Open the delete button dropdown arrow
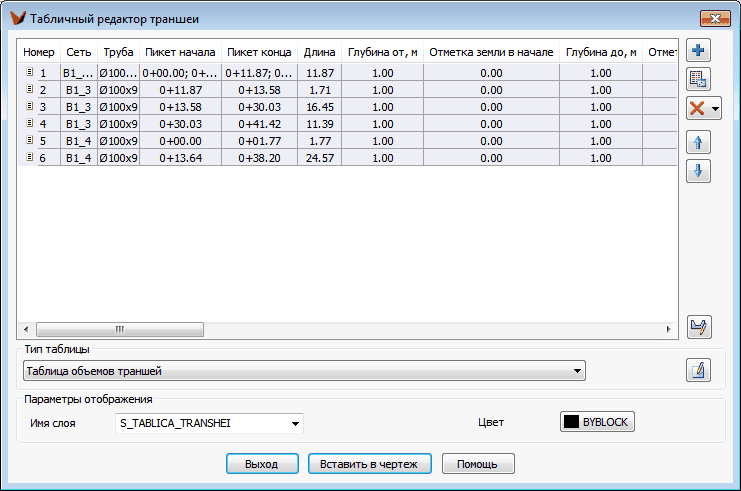 pyautogui.click(x=716, y=110)
